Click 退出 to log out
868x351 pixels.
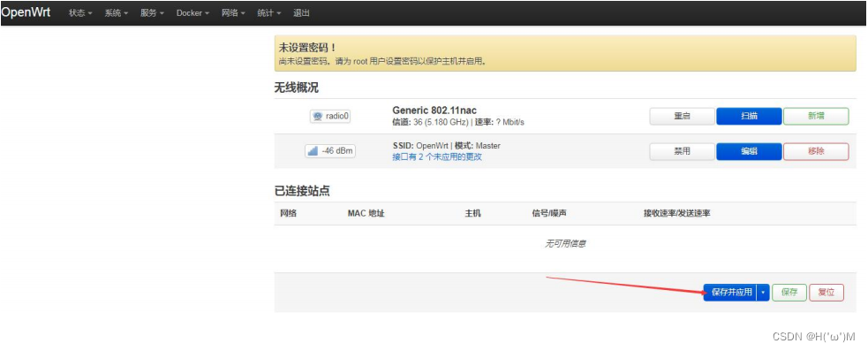(301, 12)
